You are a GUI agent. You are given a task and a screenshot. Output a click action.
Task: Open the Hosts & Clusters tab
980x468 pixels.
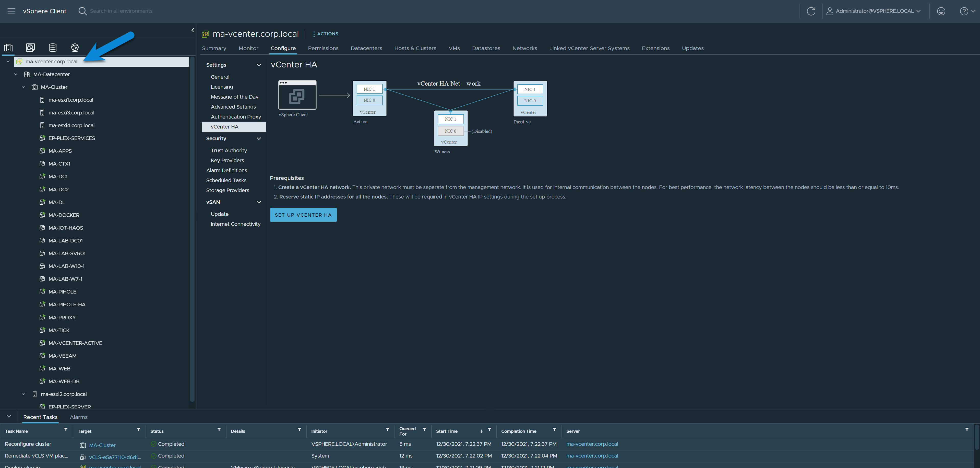click(x=415, y=48)
